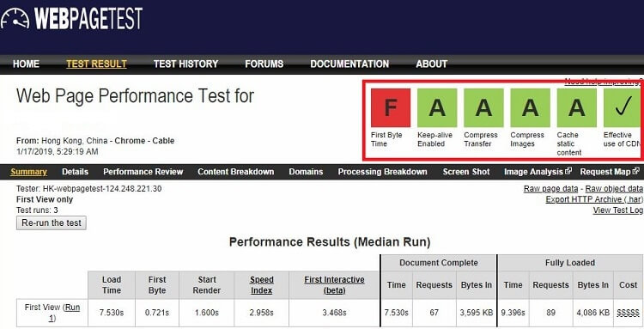Click the Effective use of CDN checkmark
Screen dimensions: 644x329
click(623, 107)
